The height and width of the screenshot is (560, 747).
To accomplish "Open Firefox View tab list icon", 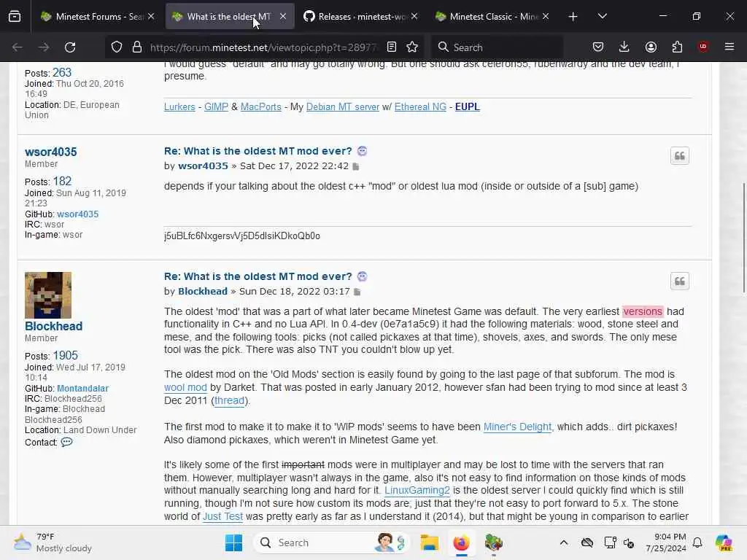I will click(15, 17).
